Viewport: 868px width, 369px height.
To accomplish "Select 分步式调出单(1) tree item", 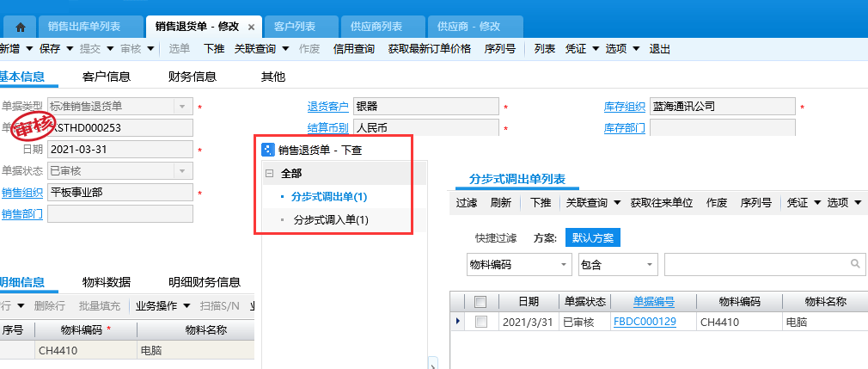I will click(x=329, y=197).
